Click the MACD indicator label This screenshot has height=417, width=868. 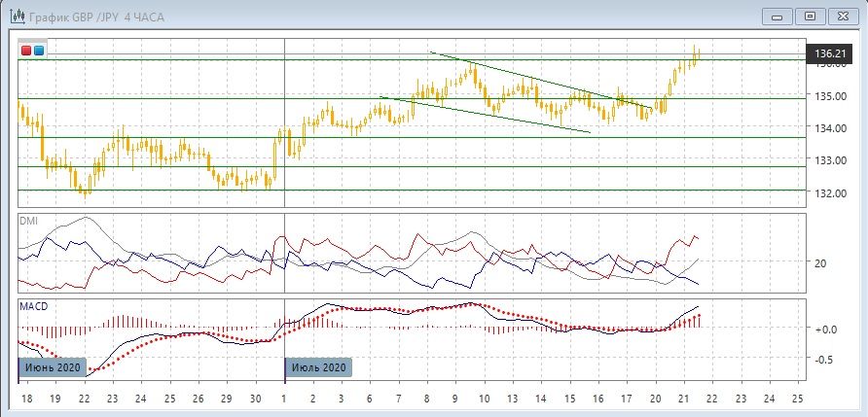(32, 306)
